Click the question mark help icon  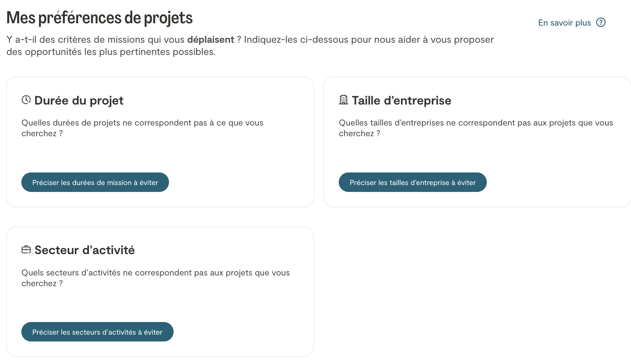coord(601,23)
